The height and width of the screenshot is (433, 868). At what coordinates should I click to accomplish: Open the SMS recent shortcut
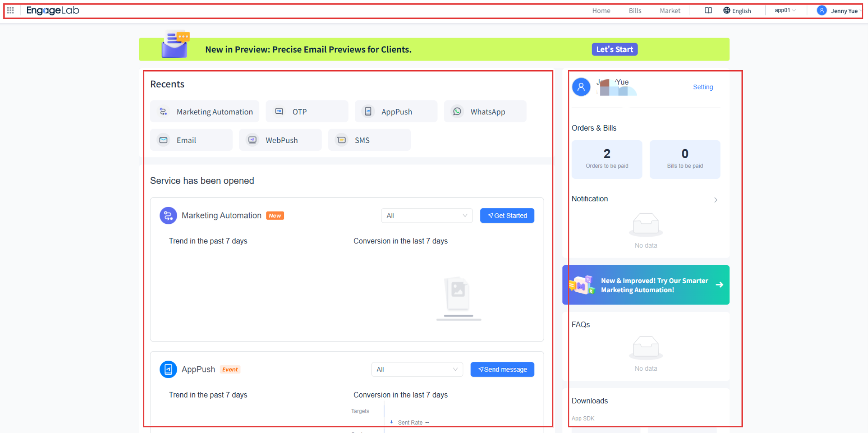tap(369, 140)
